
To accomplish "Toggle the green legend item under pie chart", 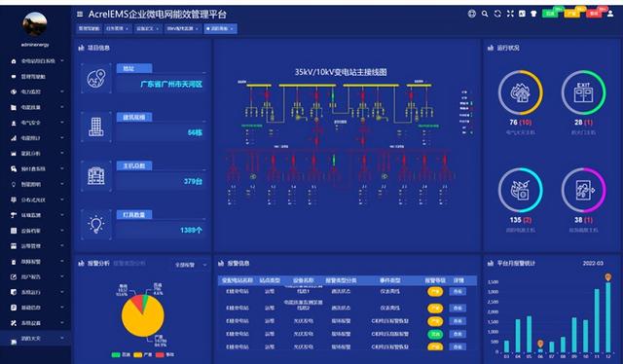I will (x=121, y=354).
